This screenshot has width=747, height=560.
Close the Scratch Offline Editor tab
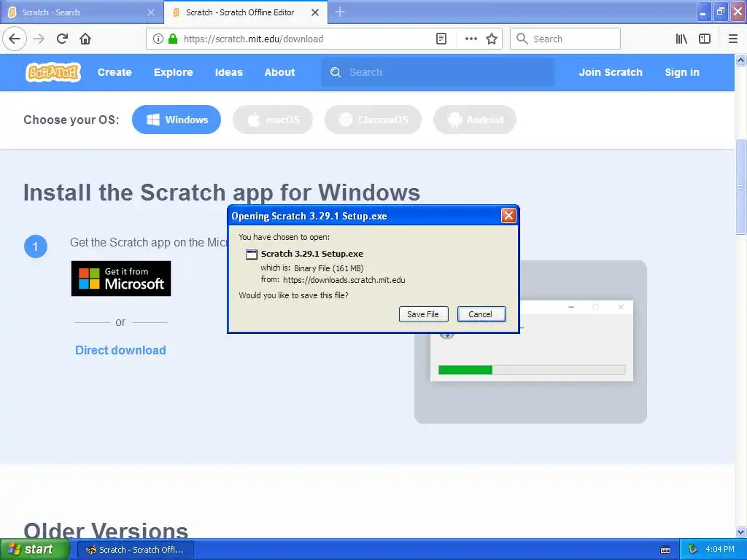[x=315, y=12]
